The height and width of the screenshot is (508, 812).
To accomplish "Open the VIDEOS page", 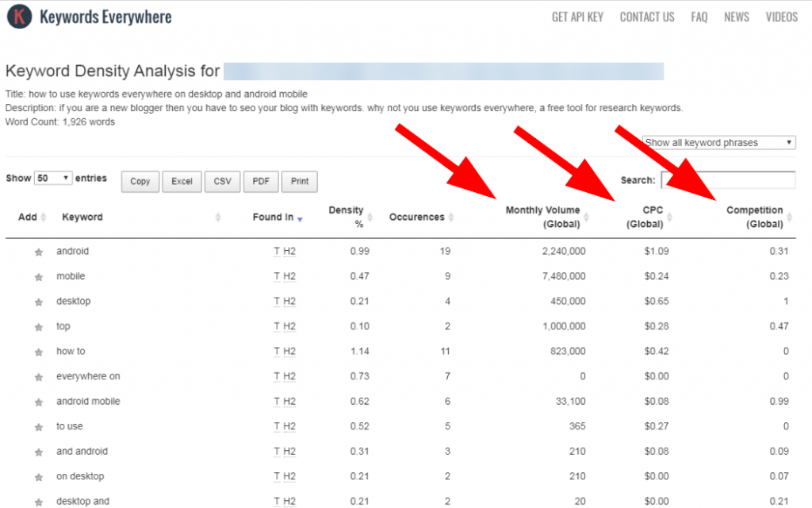I will click(x=781, y=17).
